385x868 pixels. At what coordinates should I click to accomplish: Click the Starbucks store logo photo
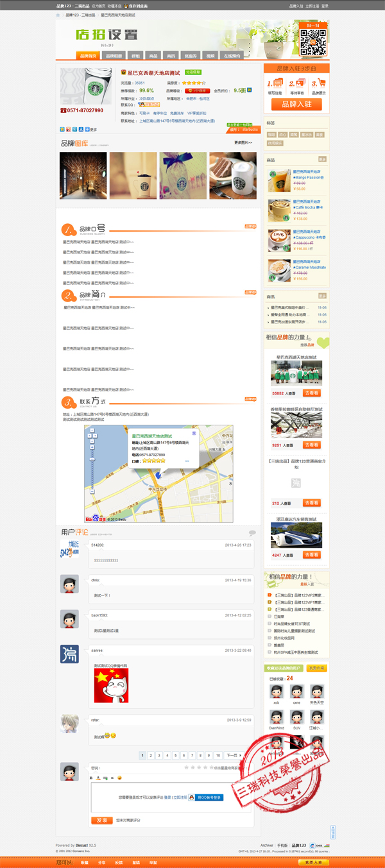click(85, 86)
